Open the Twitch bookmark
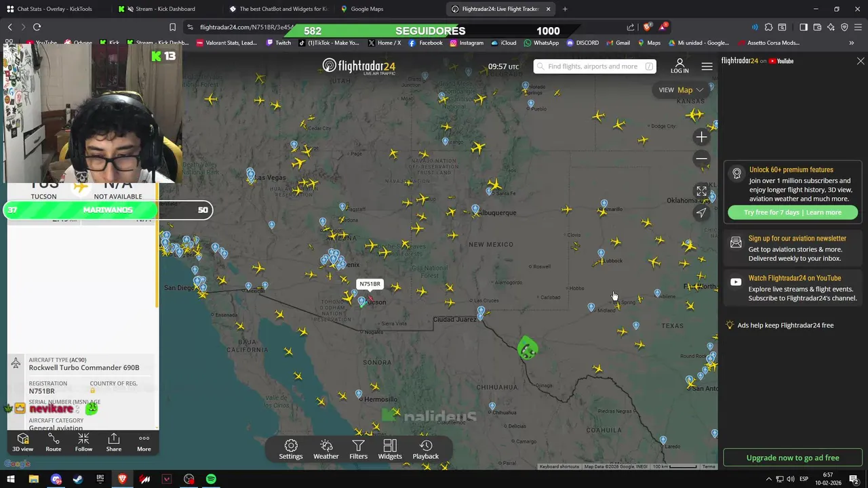This screenshot has height=488, width=868. (279, 43)
